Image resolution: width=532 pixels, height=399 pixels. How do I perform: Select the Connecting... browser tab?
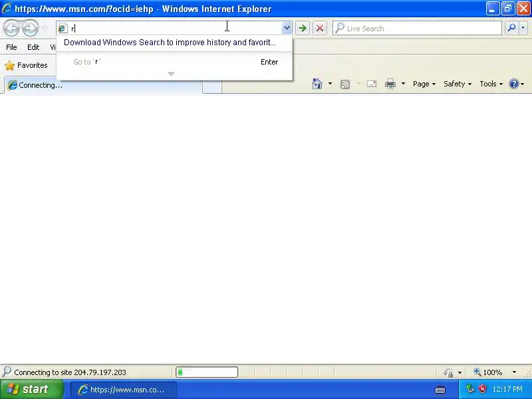(x=103, y=85)
